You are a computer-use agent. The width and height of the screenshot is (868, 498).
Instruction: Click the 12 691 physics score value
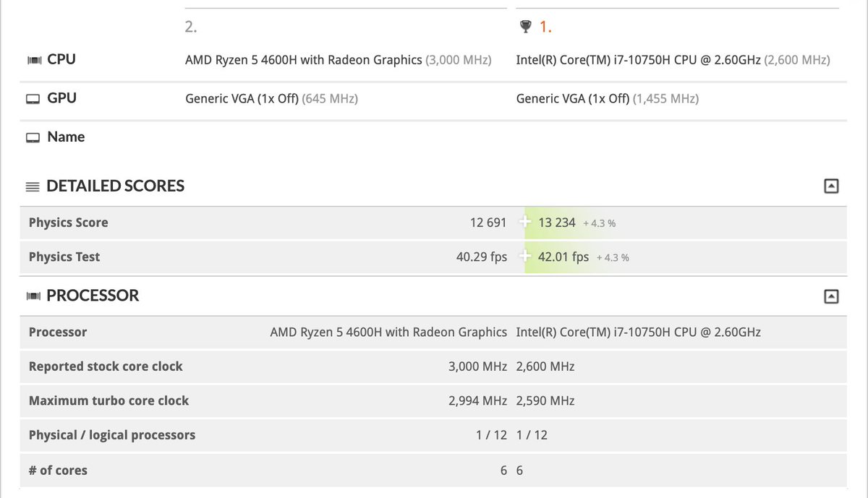click(488, 223)
